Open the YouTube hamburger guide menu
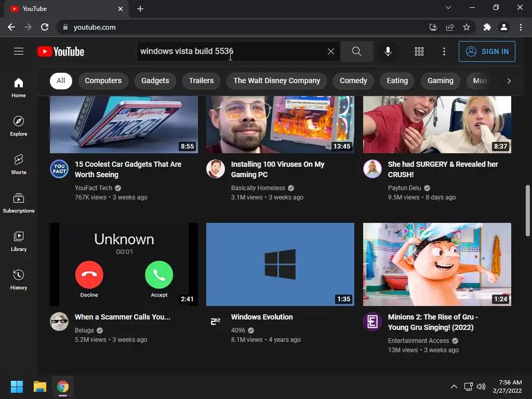 pos(19,51)
